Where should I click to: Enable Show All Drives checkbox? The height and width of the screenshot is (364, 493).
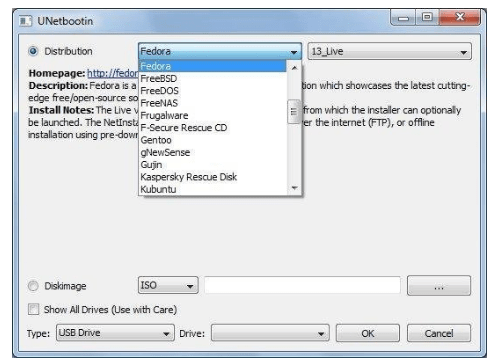click(33, 309)
